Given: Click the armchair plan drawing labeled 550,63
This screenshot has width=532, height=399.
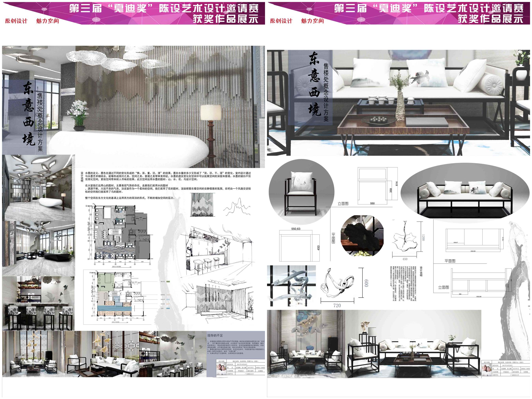Looking at the screenshot, I should tap(299, 245).
